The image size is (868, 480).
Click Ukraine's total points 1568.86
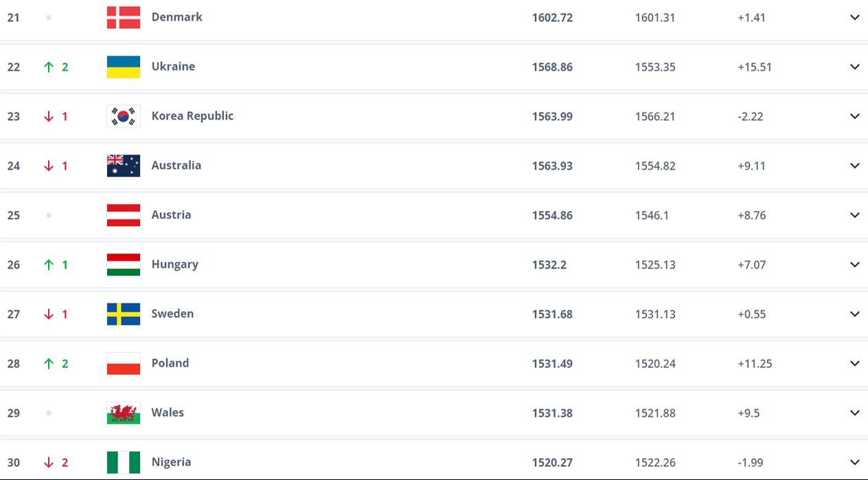pyautogui.click(x=552, y=67)
